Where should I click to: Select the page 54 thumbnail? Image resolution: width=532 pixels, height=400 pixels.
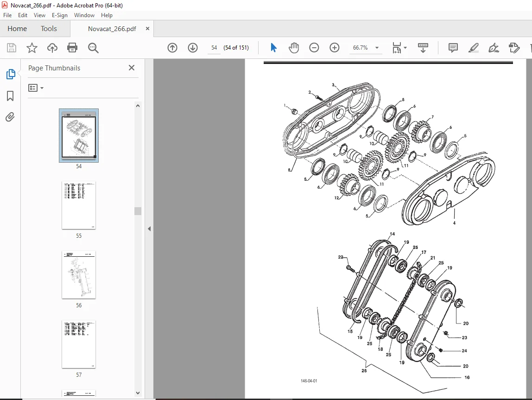(79, 135)
